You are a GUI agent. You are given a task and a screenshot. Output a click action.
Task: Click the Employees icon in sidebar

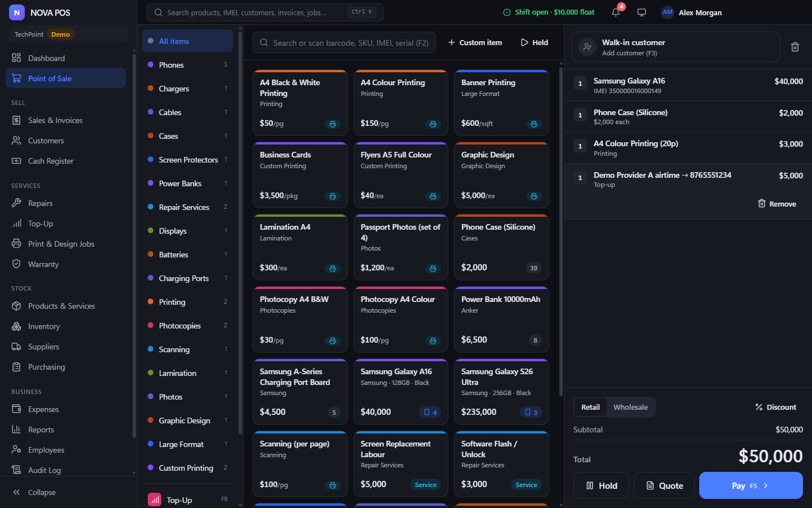pos(16,450)
